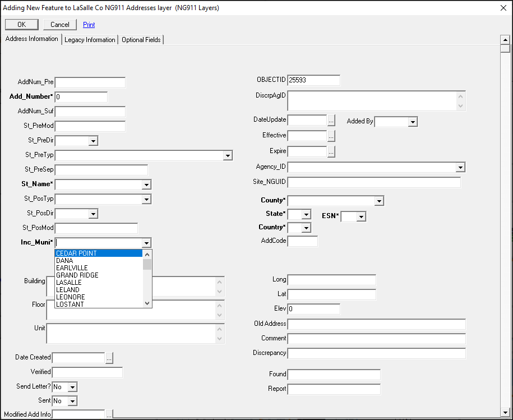Open the Expire date picker button

coord(331,152)
